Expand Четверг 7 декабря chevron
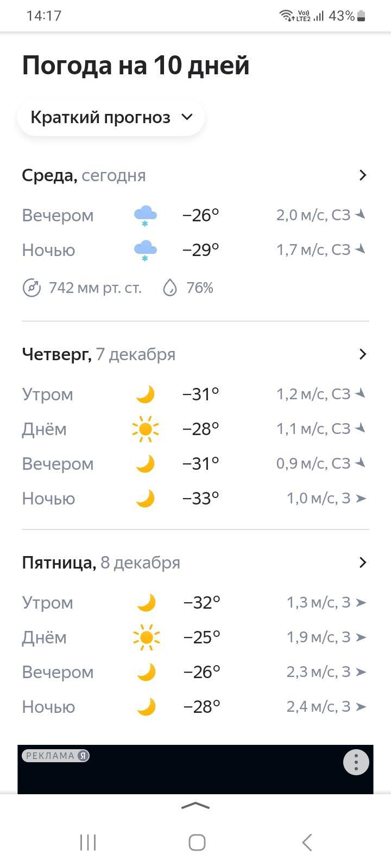This screenshot has width=391, height=868. 363,354
